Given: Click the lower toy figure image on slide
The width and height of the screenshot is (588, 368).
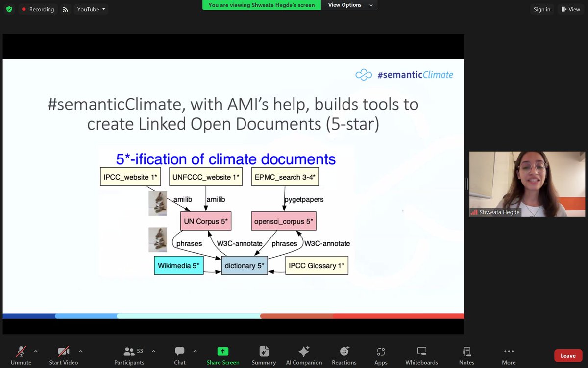Looking at the screenshot, I should coord(158,240).
